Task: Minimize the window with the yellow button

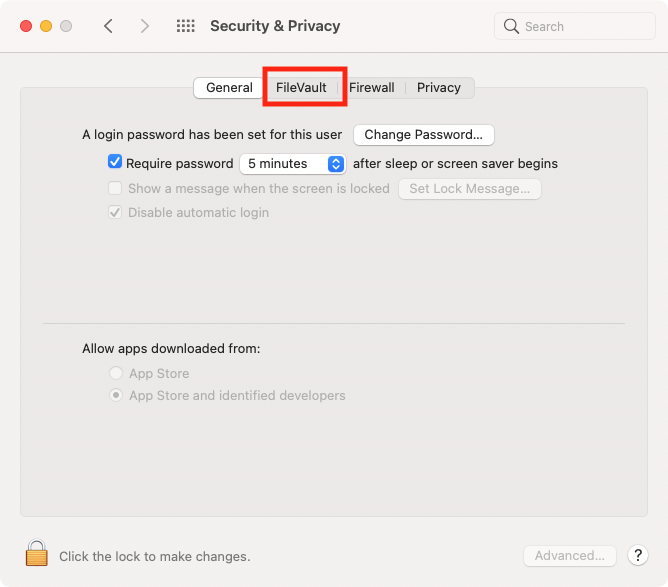Action: pyautogui.click(x=46, y=26)
